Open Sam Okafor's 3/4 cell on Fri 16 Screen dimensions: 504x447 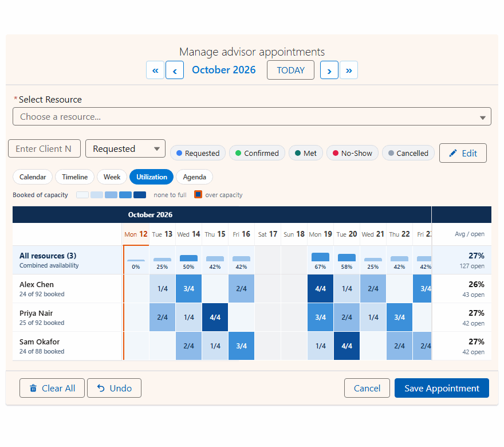tap(241, 346)
